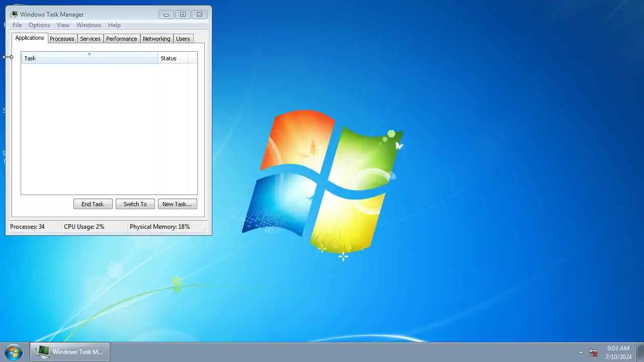Select the Applications tab

click(x=30, y=38)
